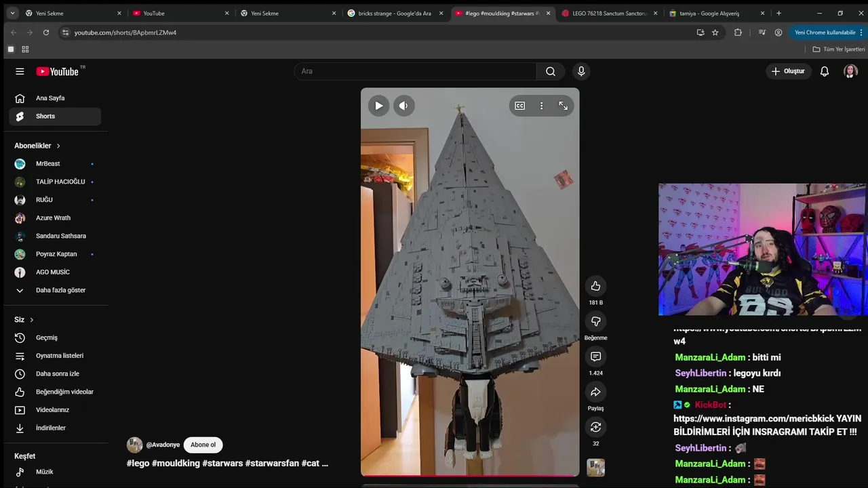Open the comments showing 1.424

[x=595, y=357]
